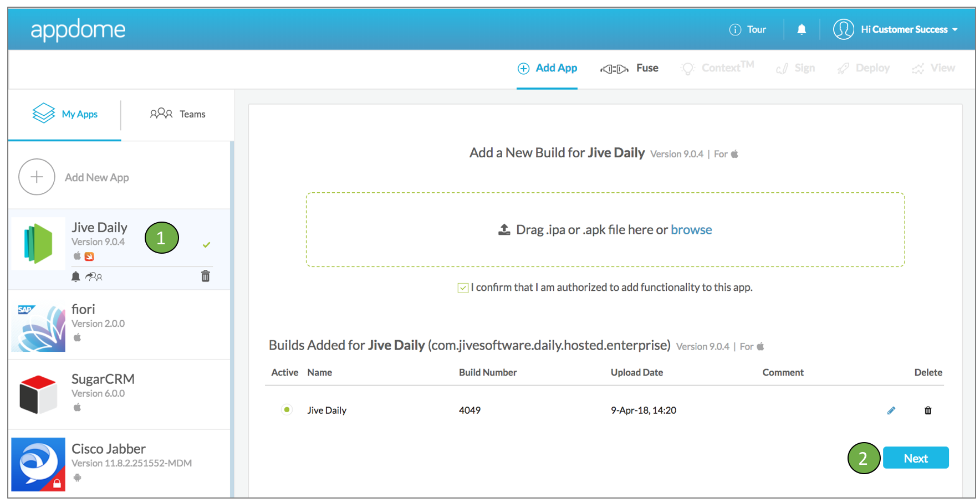The width and height of the screenshot is (980, 503).
Task: Click the Upload Date column header
Action: tap(637, 373)
